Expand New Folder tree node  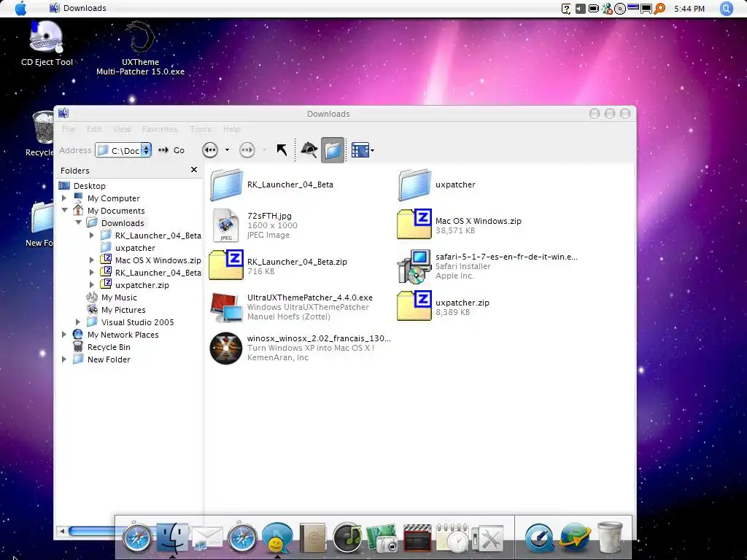point(64,359)
